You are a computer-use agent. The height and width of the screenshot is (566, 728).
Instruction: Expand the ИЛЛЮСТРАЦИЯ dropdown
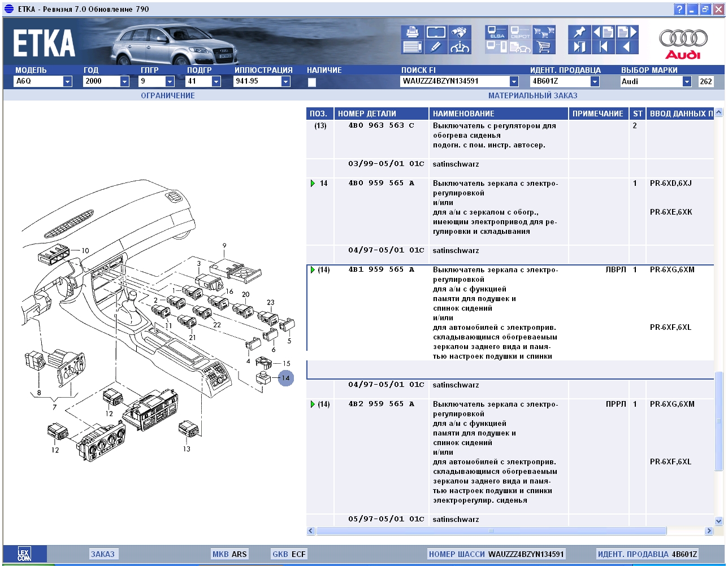(x=285, y=81)
